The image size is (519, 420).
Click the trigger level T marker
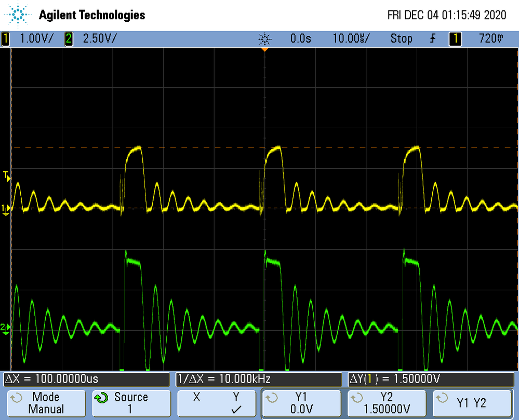(x=7, y=176)
